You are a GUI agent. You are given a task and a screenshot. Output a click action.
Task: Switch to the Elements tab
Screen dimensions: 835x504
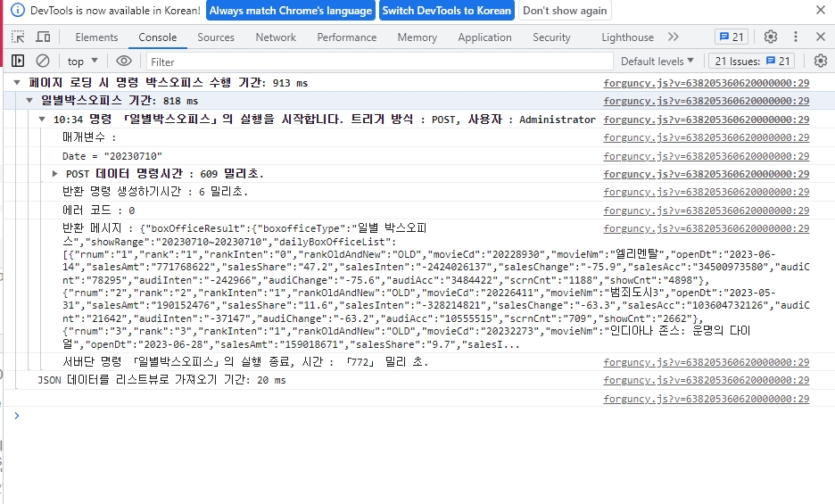pos(96,37)
